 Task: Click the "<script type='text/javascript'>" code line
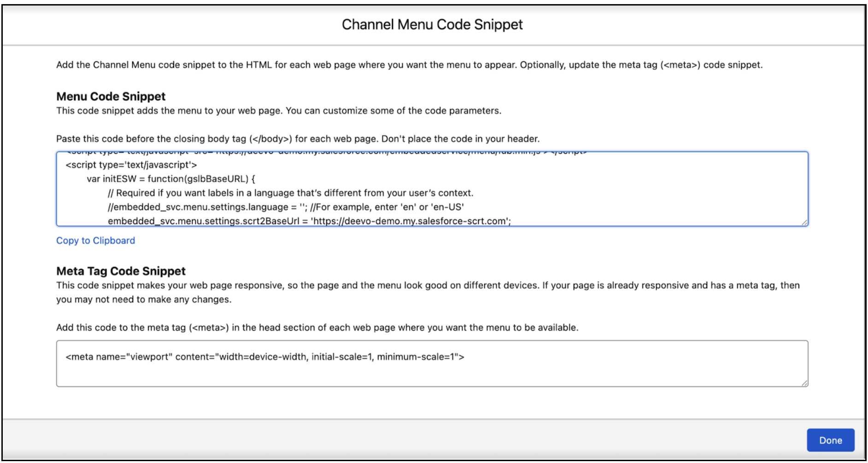pos(131,165)
